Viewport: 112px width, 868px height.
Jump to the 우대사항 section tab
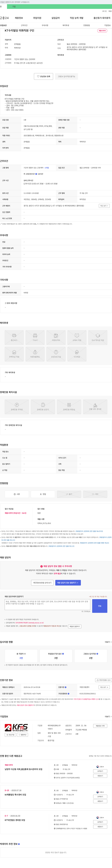45,25
